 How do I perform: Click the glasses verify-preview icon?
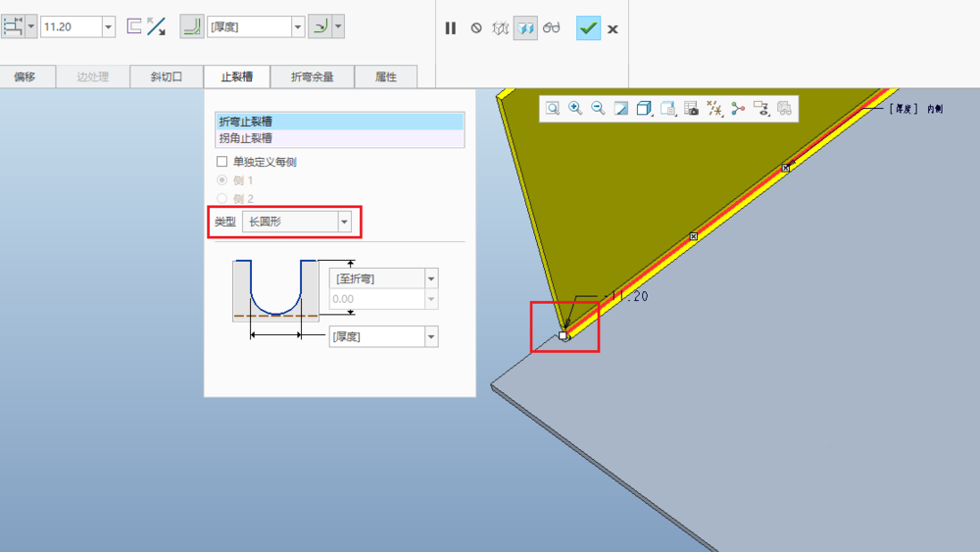pos(552,28)
